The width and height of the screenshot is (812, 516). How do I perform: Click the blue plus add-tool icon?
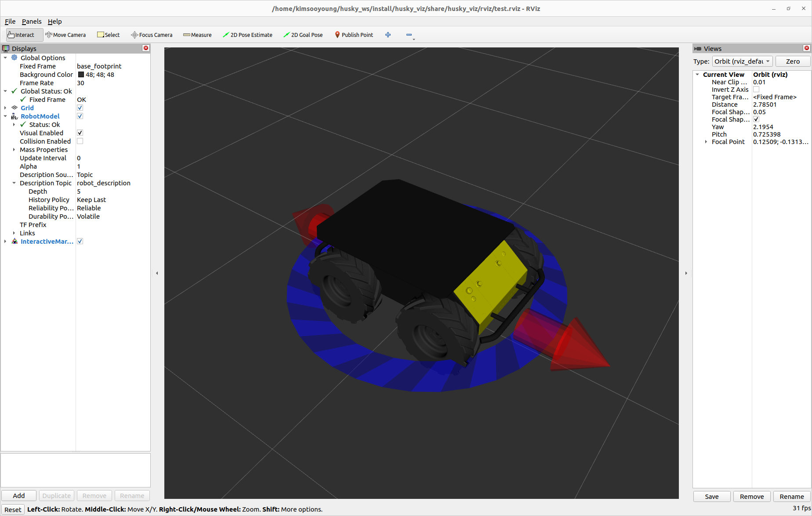click(388, 35)
